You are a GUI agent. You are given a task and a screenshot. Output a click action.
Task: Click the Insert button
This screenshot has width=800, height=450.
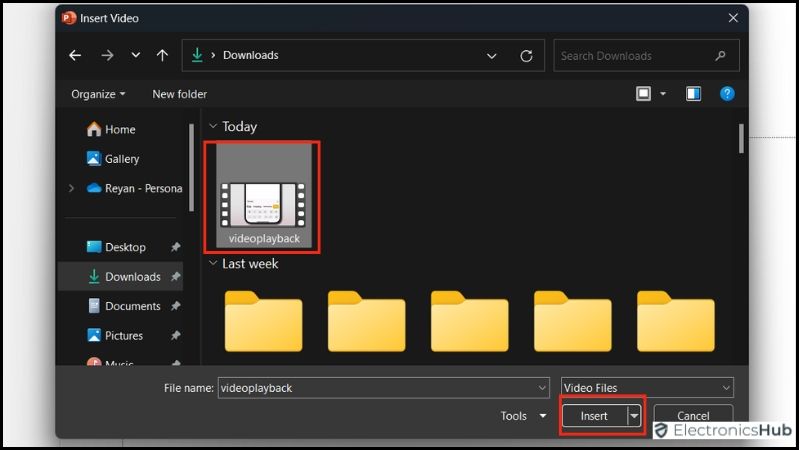(594, 416)
